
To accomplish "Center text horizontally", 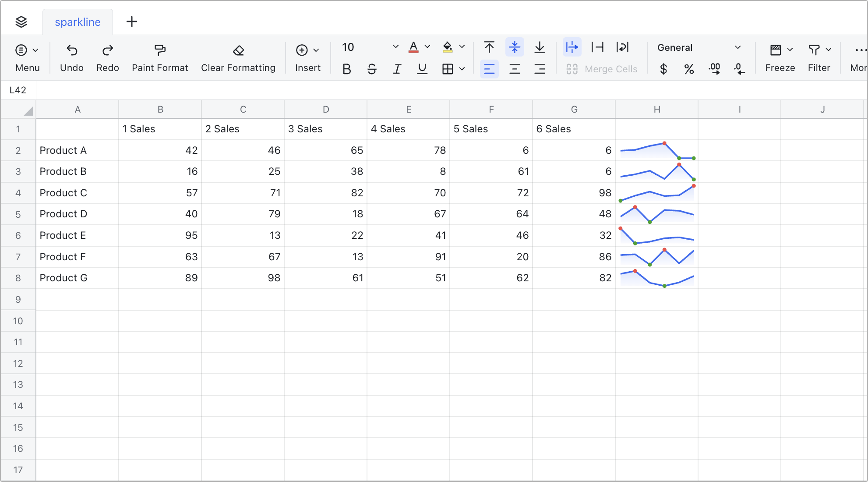I will pyautogui.click(x=515, y=69).
